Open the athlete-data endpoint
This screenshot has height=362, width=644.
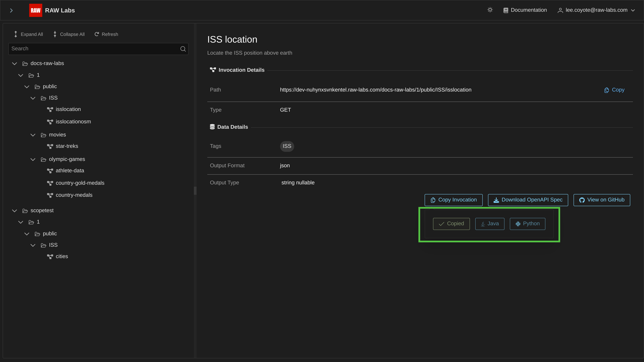[70, 171]
